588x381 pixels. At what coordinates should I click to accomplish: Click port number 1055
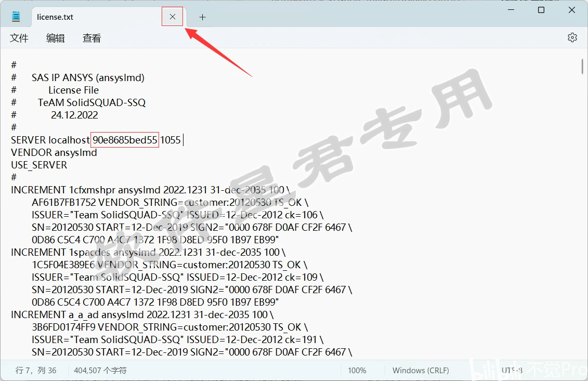pyautogui.click(x=170, y=140)
